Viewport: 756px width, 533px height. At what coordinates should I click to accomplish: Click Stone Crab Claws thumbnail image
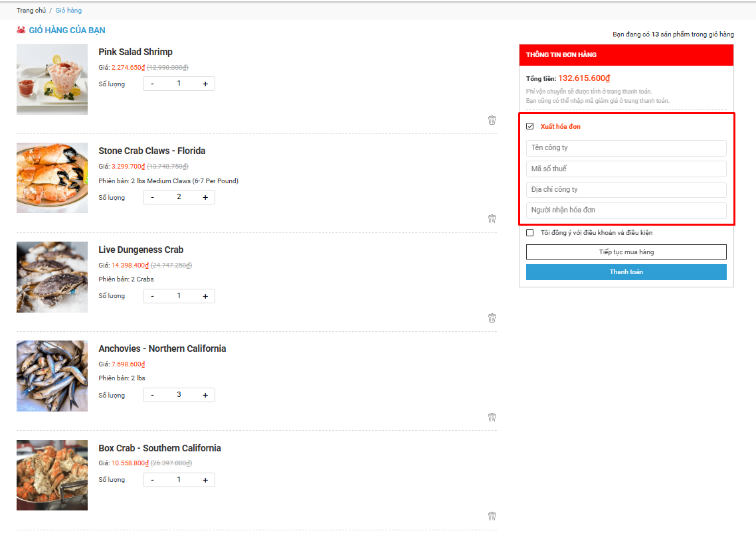52,178
